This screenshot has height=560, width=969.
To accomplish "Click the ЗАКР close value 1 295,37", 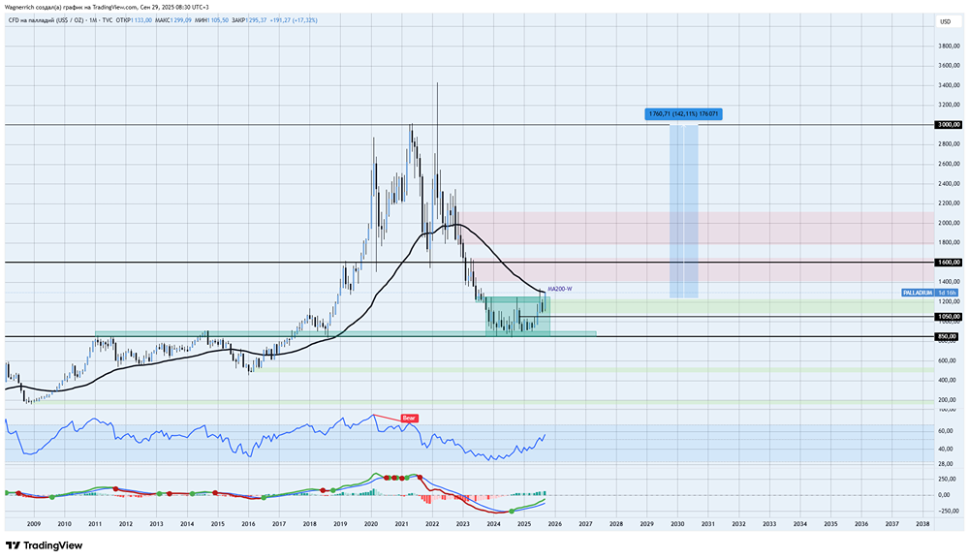I will (257, 20).
